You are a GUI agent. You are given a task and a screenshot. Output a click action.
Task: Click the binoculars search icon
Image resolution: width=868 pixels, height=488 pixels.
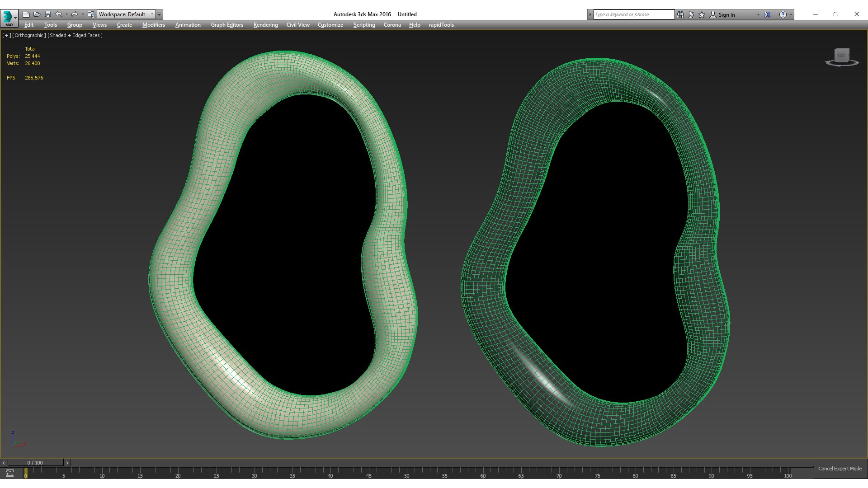[x=680, y=14]
